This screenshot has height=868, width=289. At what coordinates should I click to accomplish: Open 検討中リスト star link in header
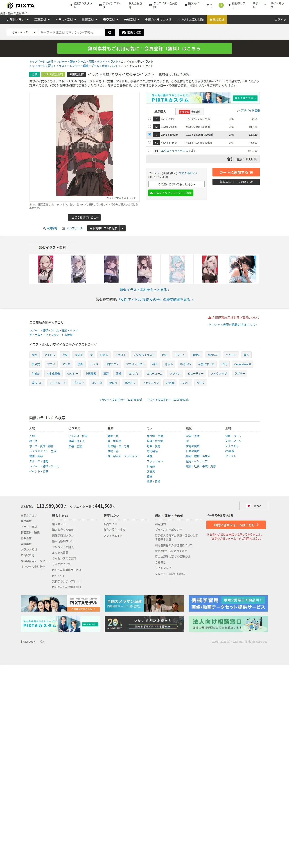(237, 5)
